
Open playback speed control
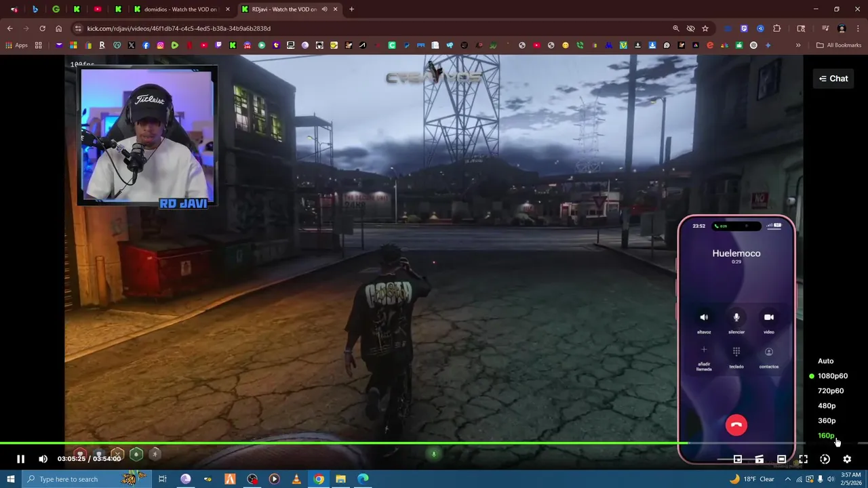[825, 459]
